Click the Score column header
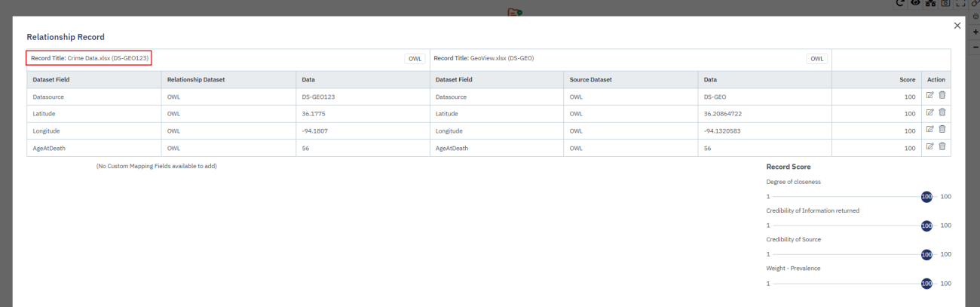Screen dimensions: 980x307 click(x=907, y=79)
